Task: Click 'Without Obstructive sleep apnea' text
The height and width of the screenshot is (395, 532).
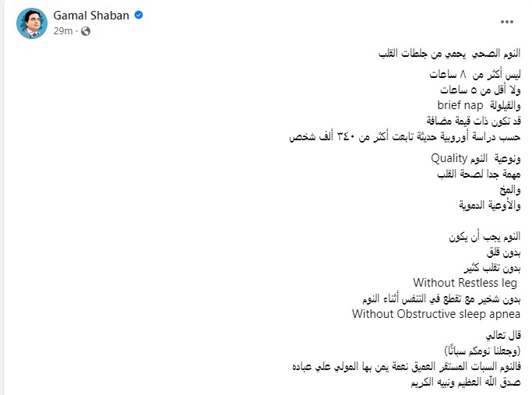Action: pyautogui.click(x=436, y=314)
